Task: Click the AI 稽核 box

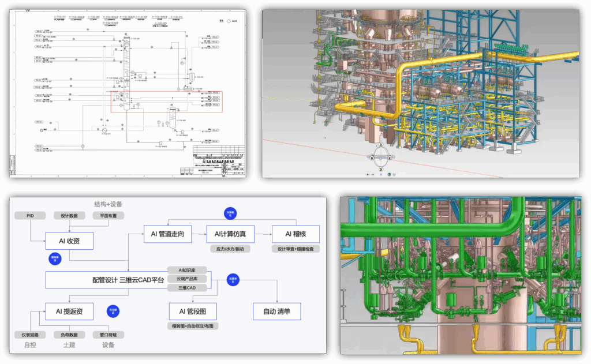Action: point(296,233)
